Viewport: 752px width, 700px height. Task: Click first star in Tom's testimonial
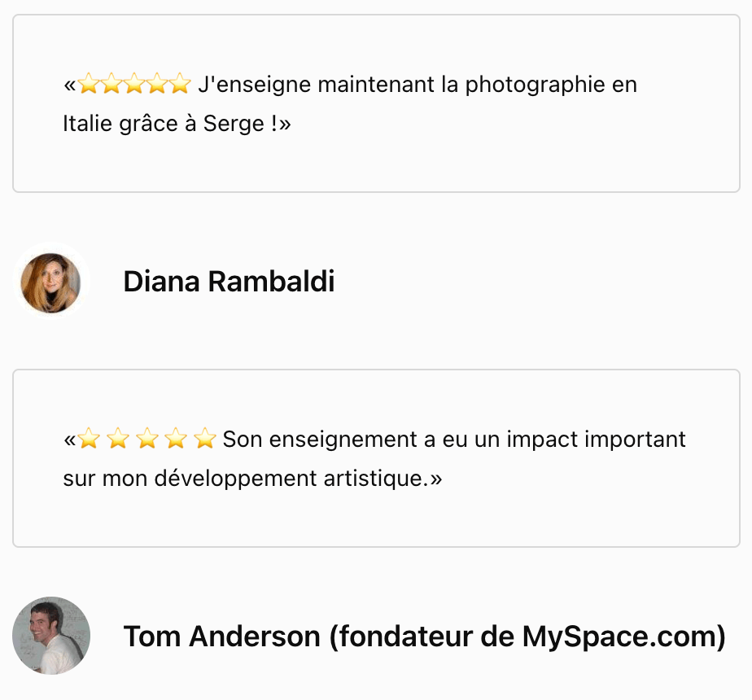click(89, 438)
